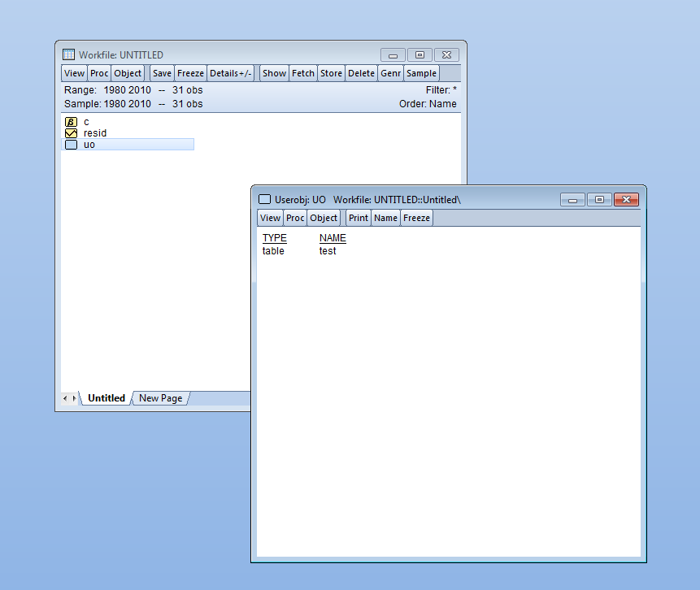The width and height of the screenshot is (700, 590).
Task: Open the Object menu in Userobj window
Action: tap(324, 218)
